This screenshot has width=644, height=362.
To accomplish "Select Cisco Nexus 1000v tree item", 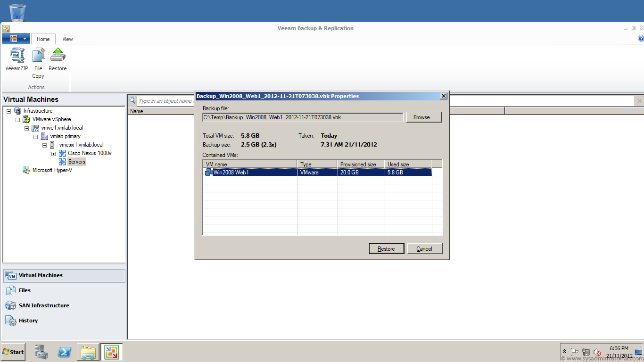I will click(x=90, y=153).
